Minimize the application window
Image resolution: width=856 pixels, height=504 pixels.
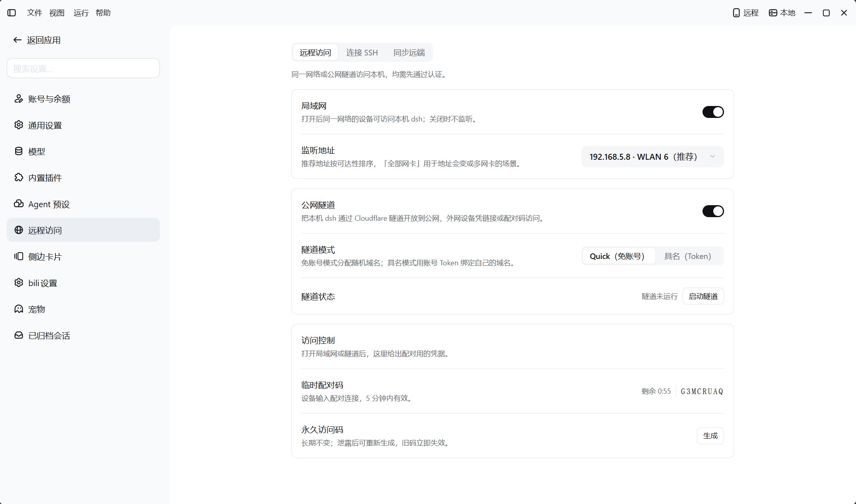click(x=808, y=13)
